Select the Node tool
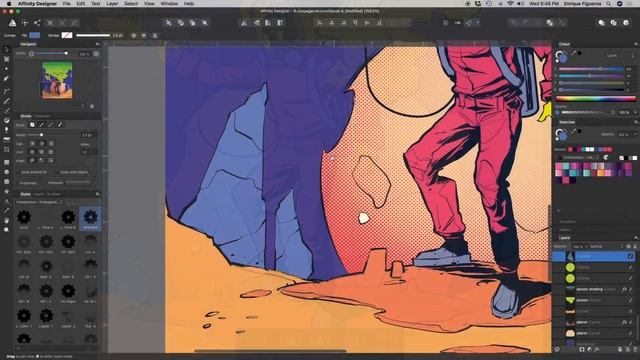Screen dimensions: 640x360 click(x=6, y=69)
